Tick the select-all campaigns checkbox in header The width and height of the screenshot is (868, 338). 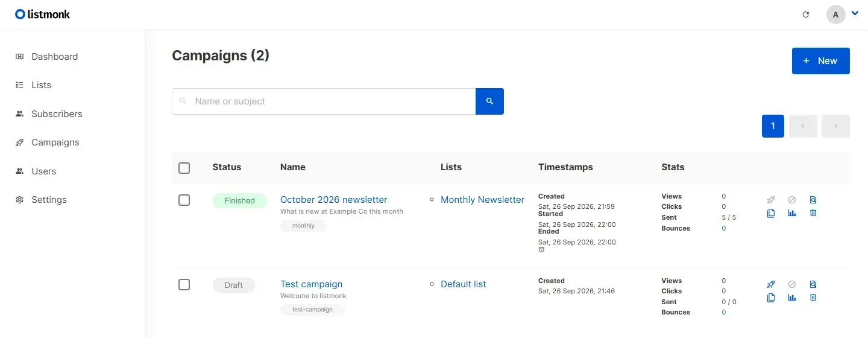pos(184,168)
